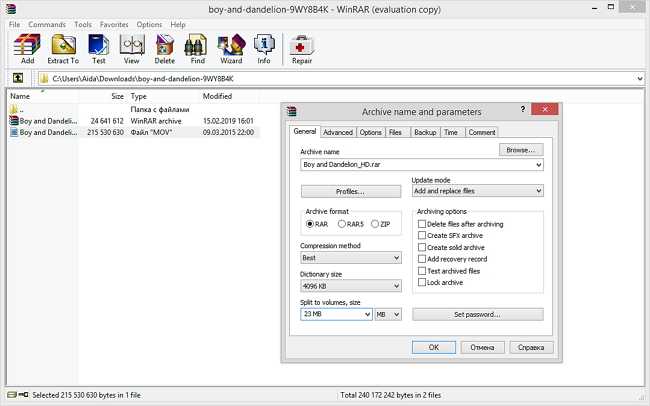The width and height of the screenshot is (650, 406).
Task: Click the View toolbar icon
Action: 132,49
